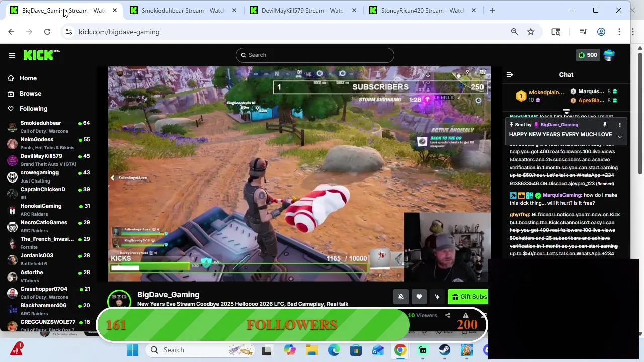
Task: Switch to Smokieduhbear Stream tab
Action: point(183,10)
